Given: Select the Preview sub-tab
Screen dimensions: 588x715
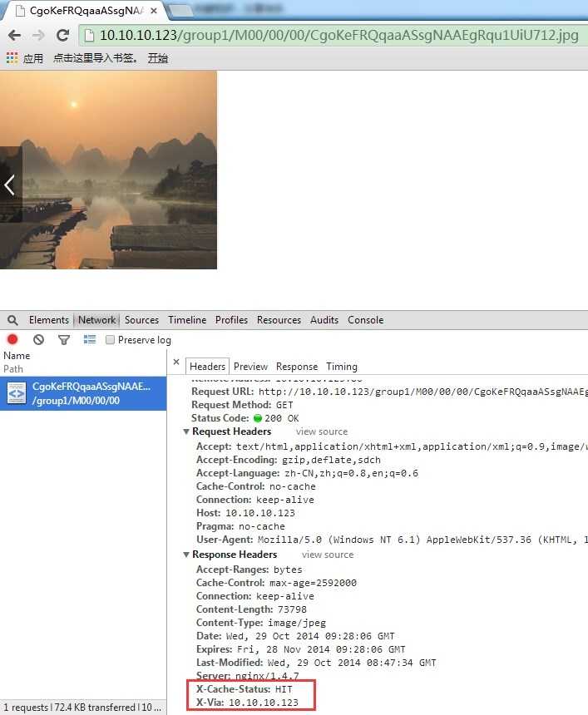Looking at the screenshot, I should [x=250, y=367].
